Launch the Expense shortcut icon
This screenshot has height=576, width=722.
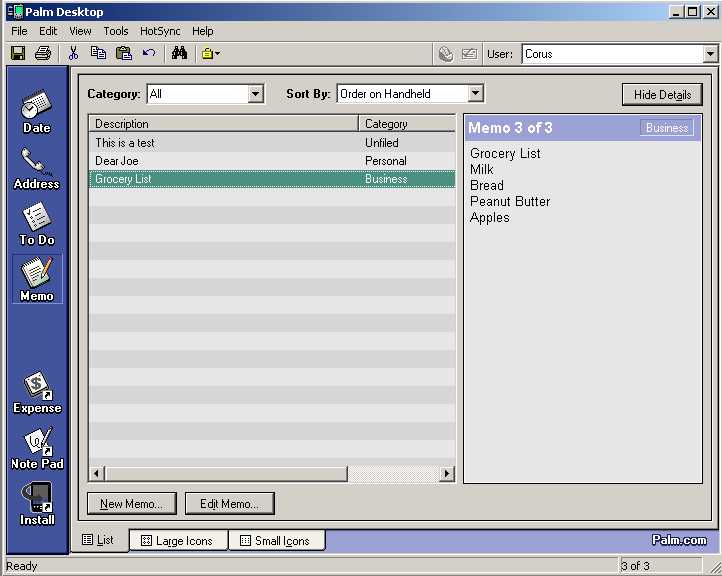coord(37,393)
